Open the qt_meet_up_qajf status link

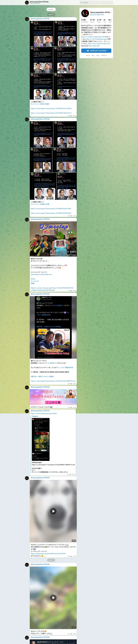point(52,289)
